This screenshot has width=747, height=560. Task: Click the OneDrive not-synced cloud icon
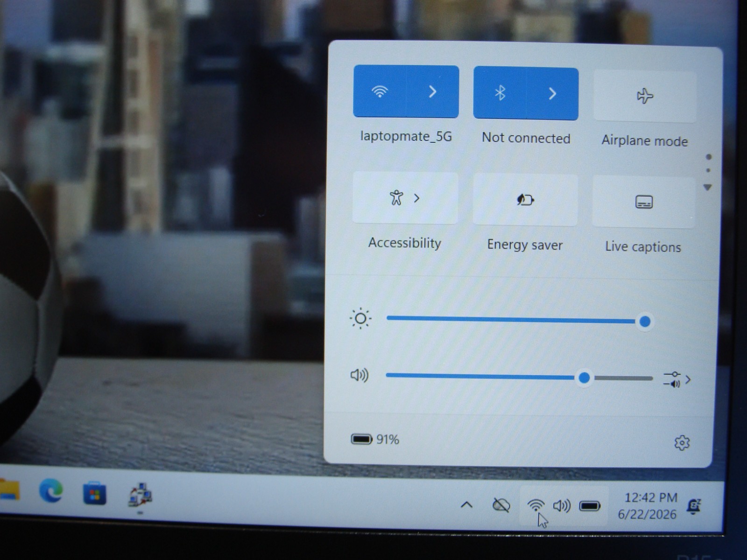(501, 505)
